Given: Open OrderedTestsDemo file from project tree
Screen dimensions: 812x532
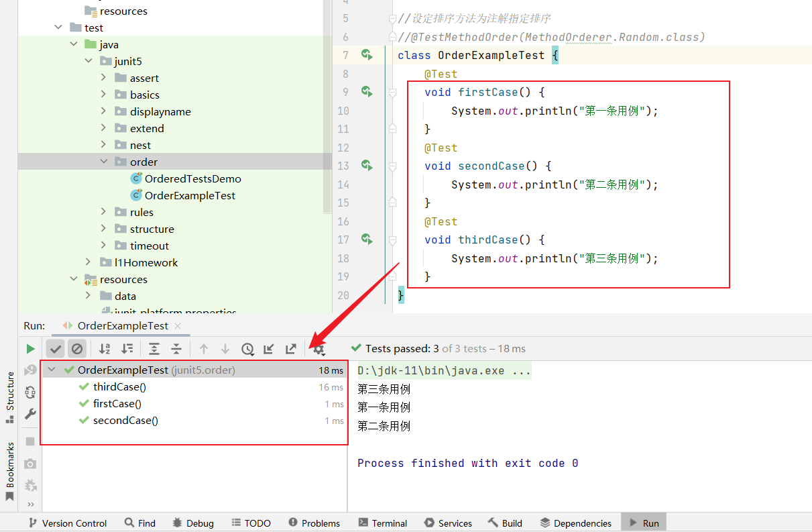Looking at the screenshot, I should pyautogui.click(x=192, y=179).
